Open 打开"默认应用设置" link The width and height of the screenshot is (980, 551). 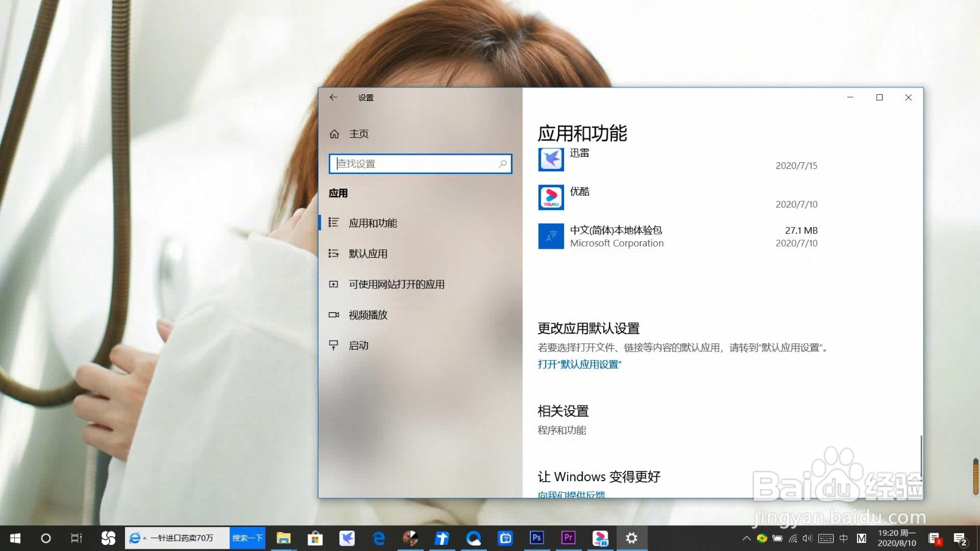coord(578,364)
